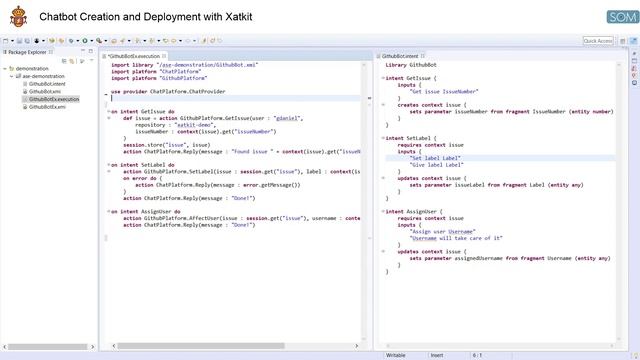Image resolution: width=640 pixels, height=360 pixels.
Task: Click the New file toolbar icon
Action: (x=6, y=41)
